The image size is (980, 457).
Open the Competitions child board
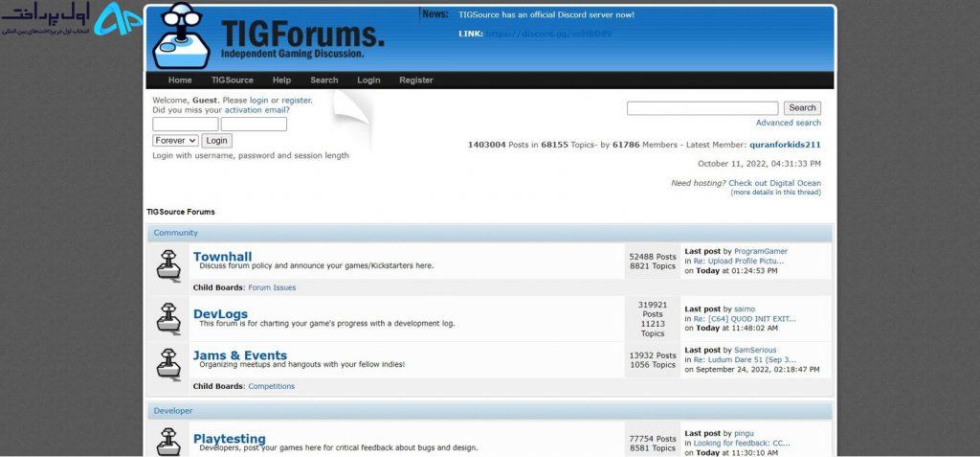coord(271,387)
